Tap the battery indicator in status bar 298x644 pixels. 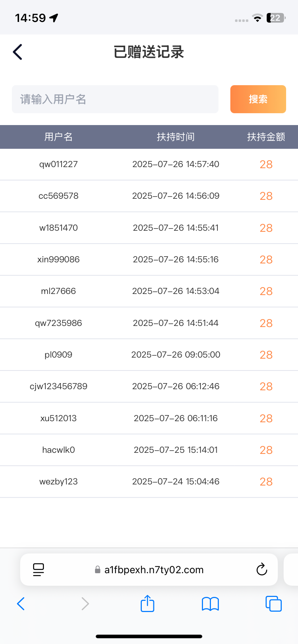276,18
